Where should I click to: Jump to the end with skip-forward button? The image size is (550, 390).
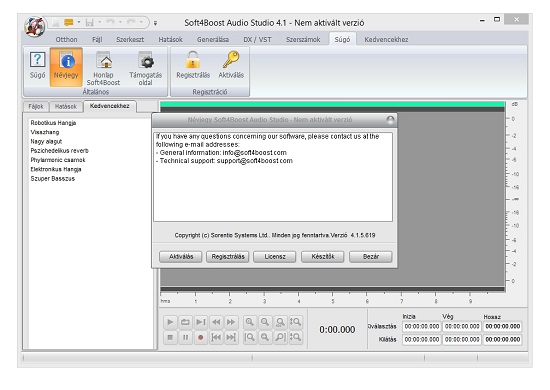[231, 337]
